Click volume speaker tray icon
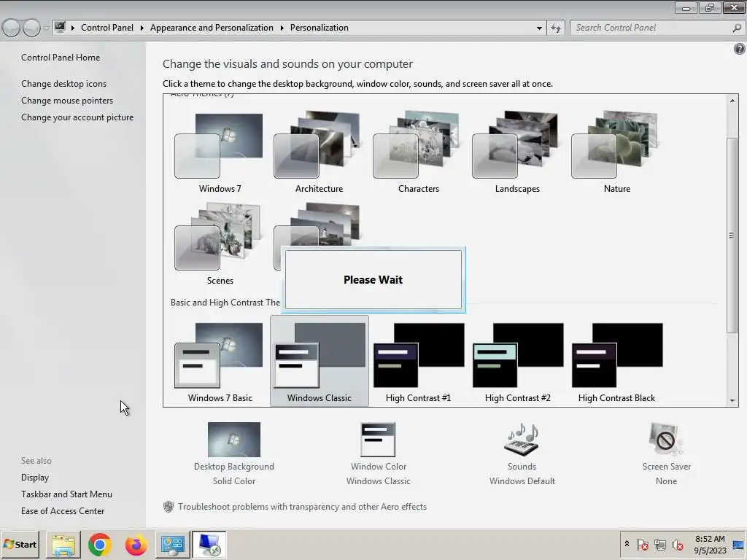747x560 pixels. pyautogui.click(x=677, y=544)
